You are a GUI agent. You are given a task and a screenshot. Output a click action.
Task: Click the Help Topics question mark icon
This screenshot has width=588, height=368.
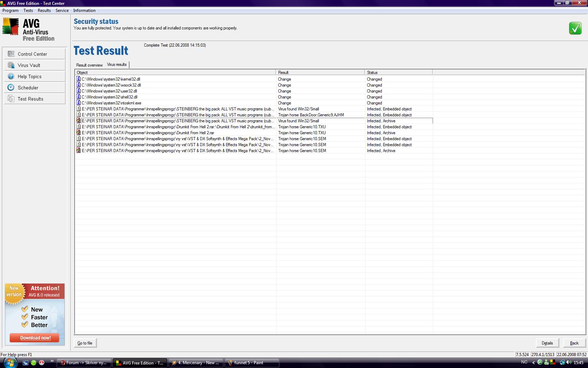pos(11,76)
